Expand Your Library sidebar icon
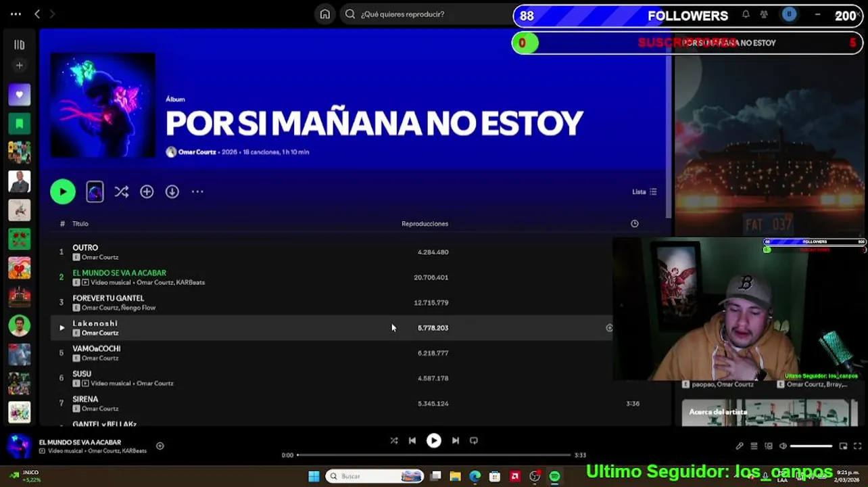The height and width of the screenshot is (487, 868). (x=19, y=45)
